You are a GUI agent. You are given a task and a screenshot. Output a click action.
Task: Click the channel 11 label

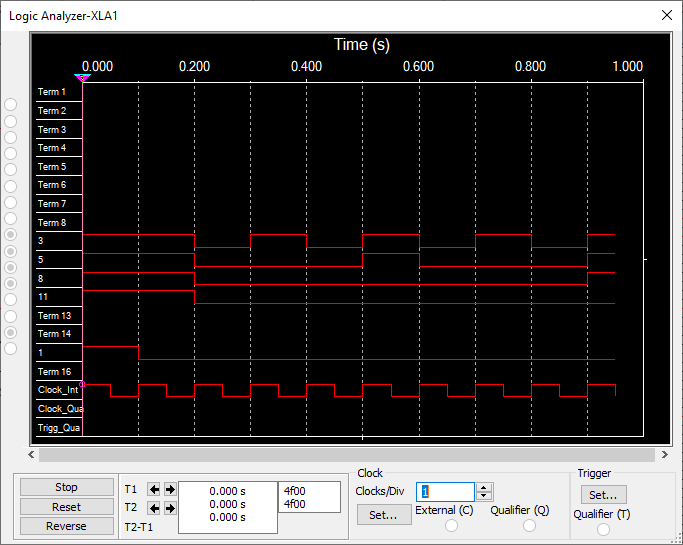click(x=43, y=297)
